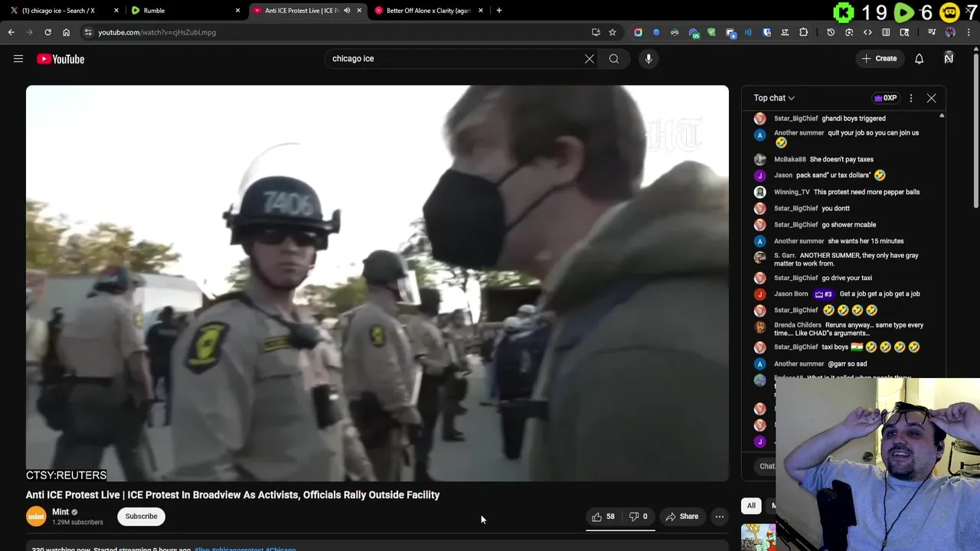
Task: Expand the Top chat mode dropdown
Action: pyautogui.click(x=774, y=98)
